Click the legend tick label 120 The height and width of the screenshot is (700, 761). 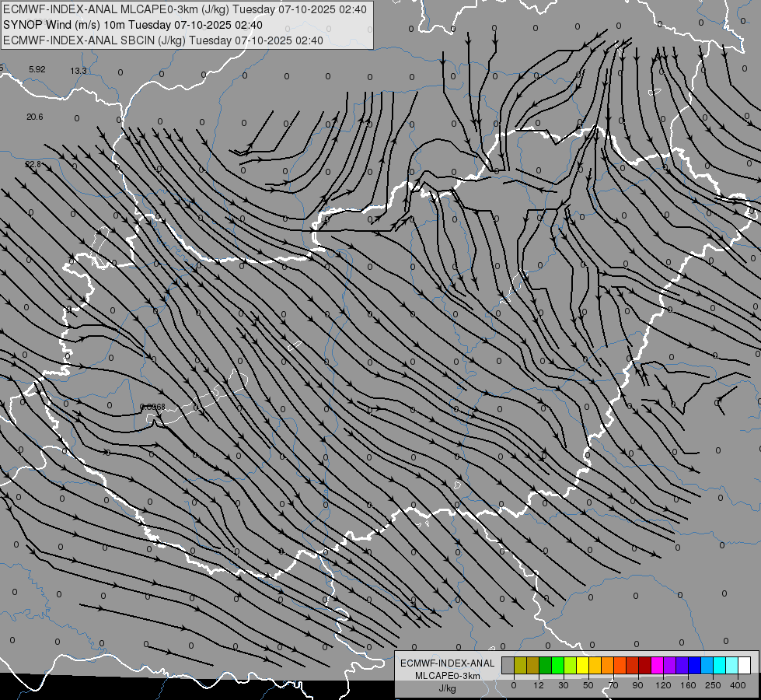coord(663,685)
